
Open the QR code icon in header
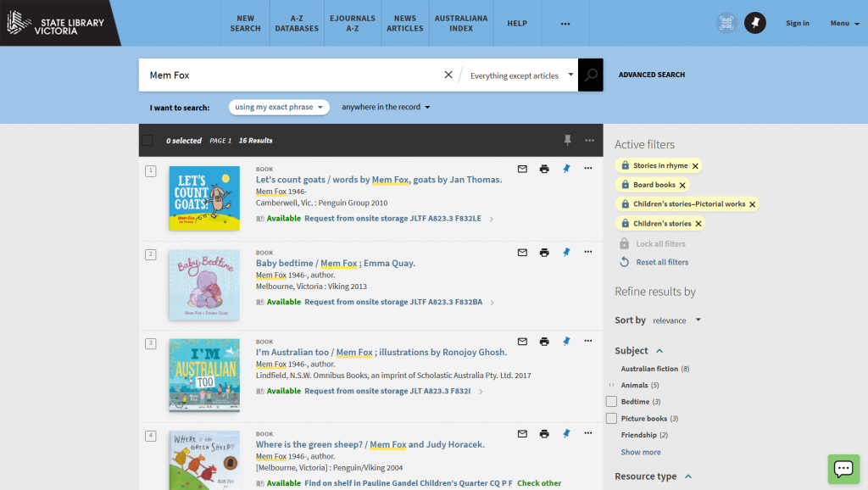click(726, 23)
